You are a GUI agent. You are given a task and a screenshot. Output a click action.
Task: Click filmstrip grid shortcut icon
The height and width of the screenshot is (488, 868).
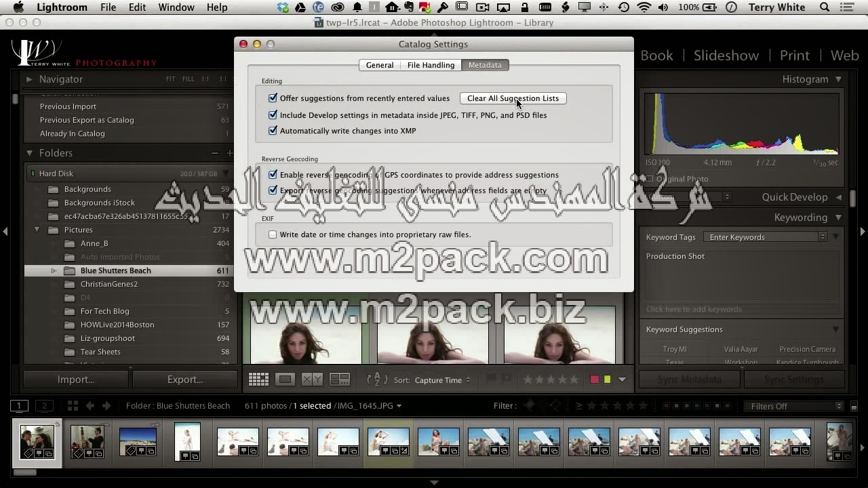[73, 406]
